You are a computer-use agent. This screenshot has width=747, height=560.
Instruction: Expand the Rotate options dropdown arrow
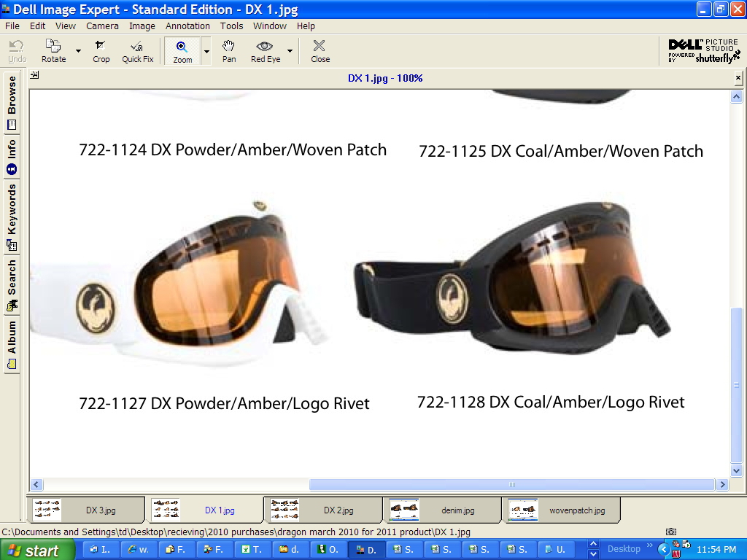[78, 51]
